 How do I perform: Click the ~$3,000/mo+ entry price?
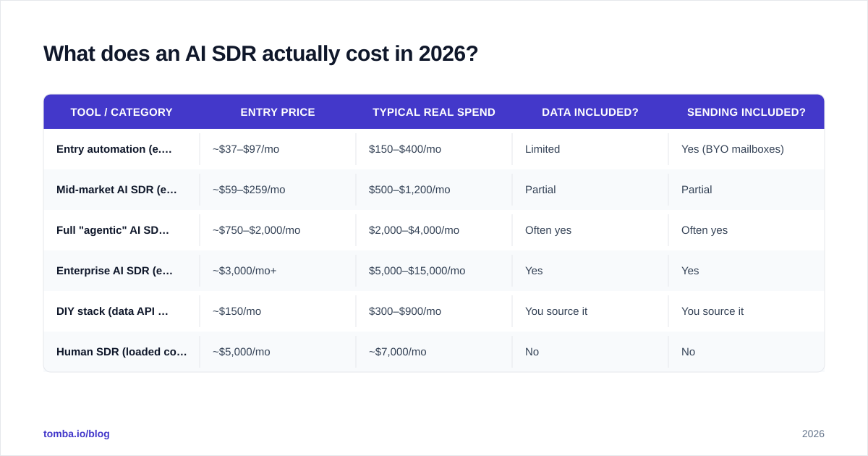coord(244,271)
